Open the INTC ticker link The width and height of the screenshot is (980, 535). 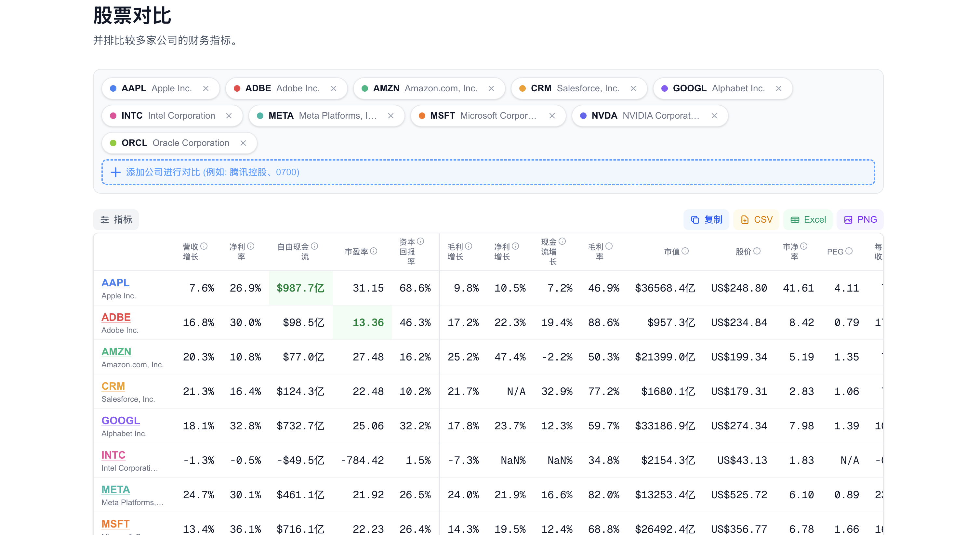pyautogui.click(x=113, y=455)
